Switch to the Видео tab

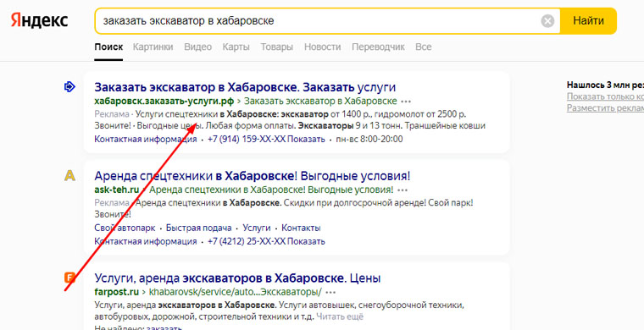click(198, 47)
